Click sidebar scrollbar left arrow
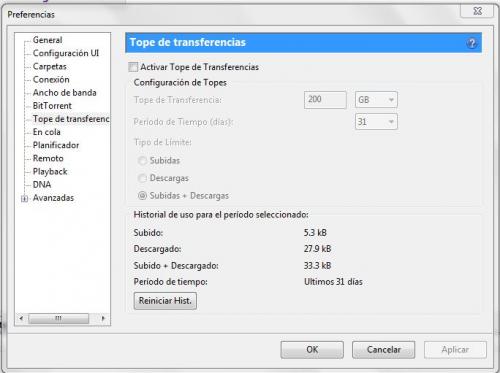Image resolution: width=500 pixels, height=373 pixels. click(x=21, y=318)
